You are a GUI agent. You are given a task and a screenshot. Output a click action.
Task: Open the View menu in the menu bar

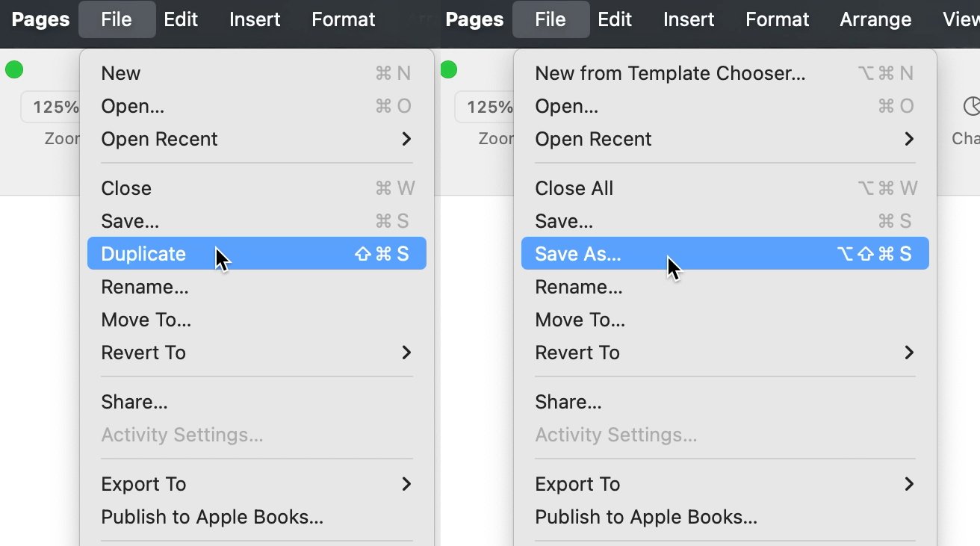pos(961,19)
